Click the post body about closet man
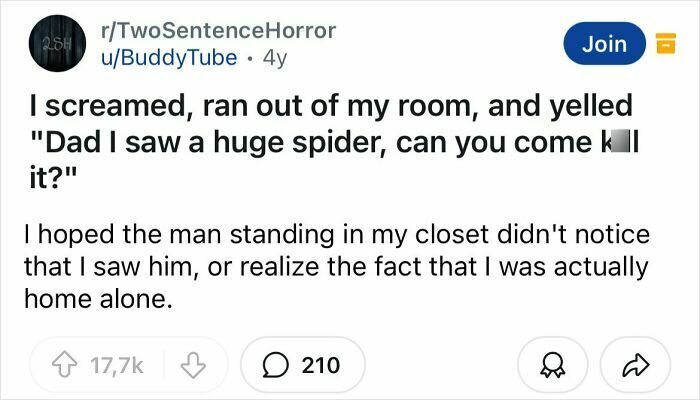 (x=337, y=267)
